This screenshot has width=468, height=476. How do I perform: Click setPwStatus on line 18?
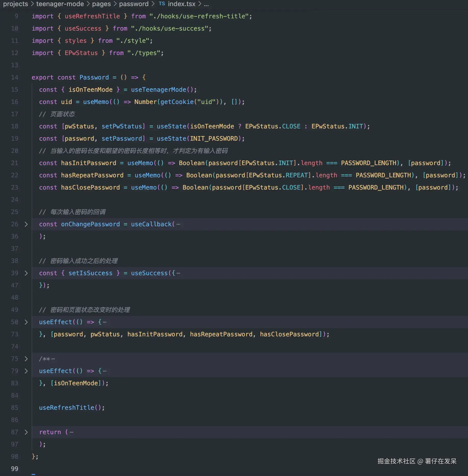tap(122, 126)
